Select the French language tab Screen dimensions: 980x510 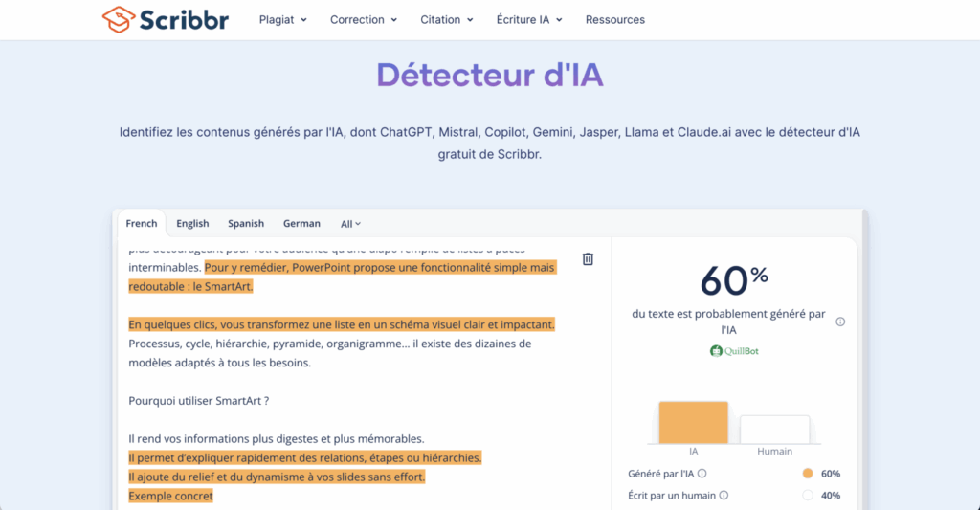point(142,224)
